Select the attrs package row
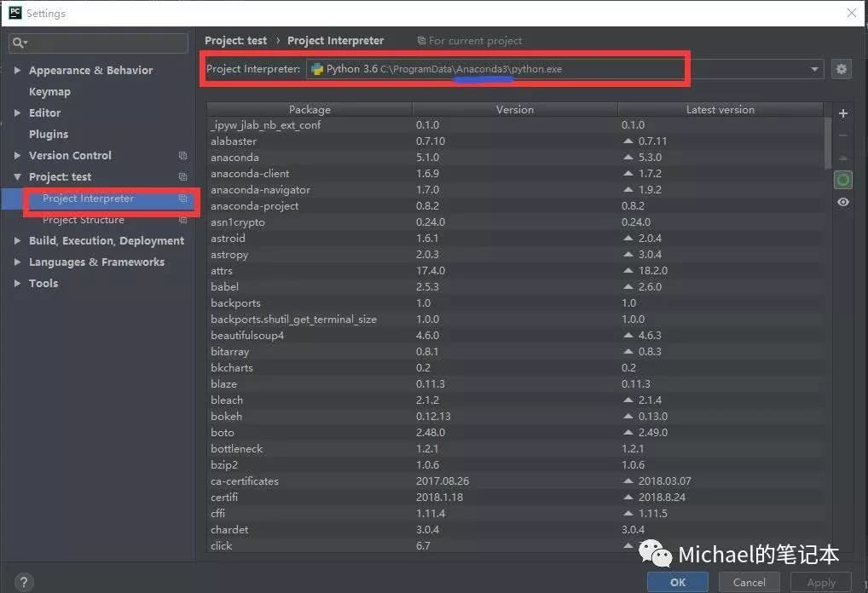Viewport: 868px width, 593px height. 515,270
